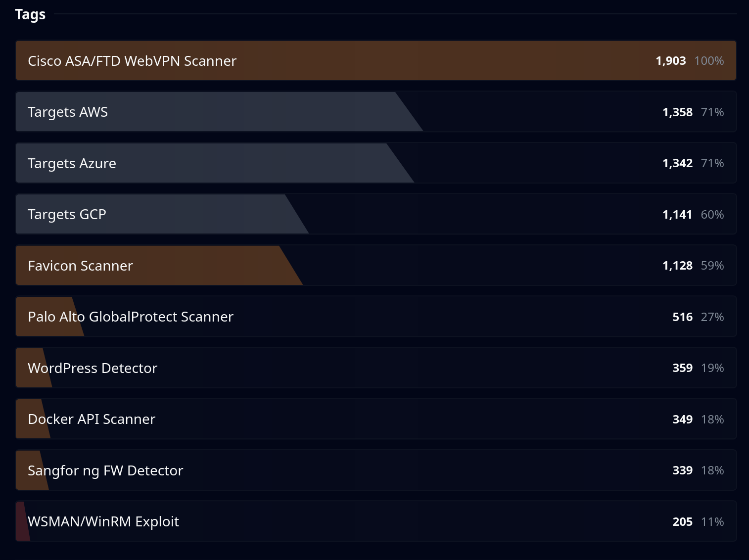Click the 1,358 count on Targets AWS
The image size is (749, 560).
677,112
